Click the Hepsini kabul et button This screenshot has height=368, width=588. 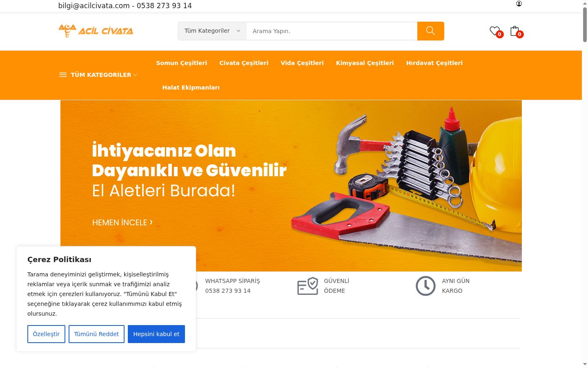[x=156, y=334]
